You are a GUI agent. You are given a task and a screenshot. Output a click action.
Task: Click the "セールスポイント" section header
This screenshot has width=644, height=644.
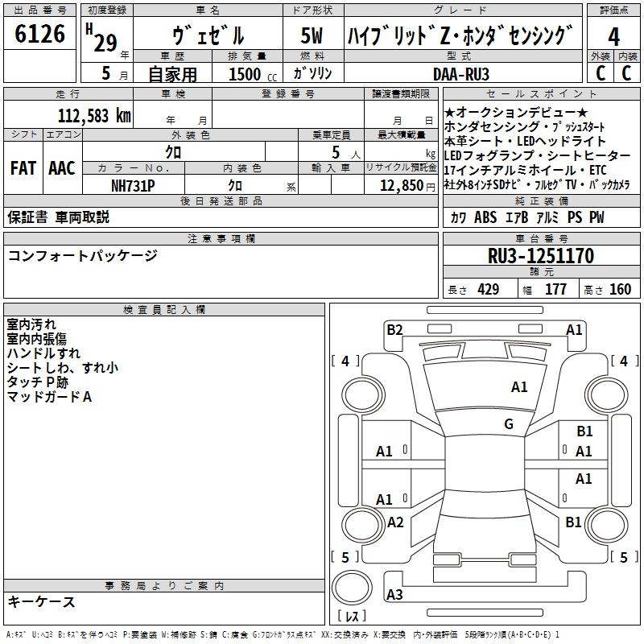(x=541, y=93)
